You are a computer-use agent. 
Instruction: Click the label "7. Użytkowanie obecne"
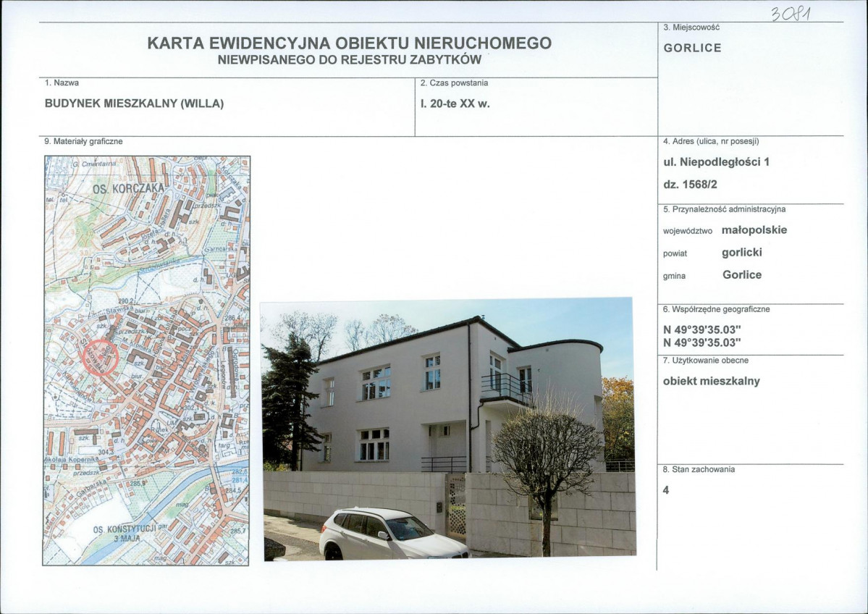pos(705,361)
